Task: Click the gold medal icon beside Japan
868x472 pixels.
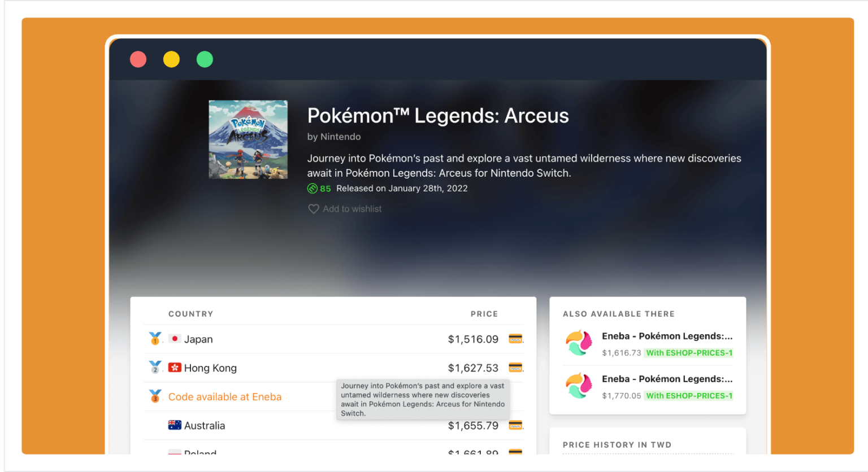Action: click(154, 338)
